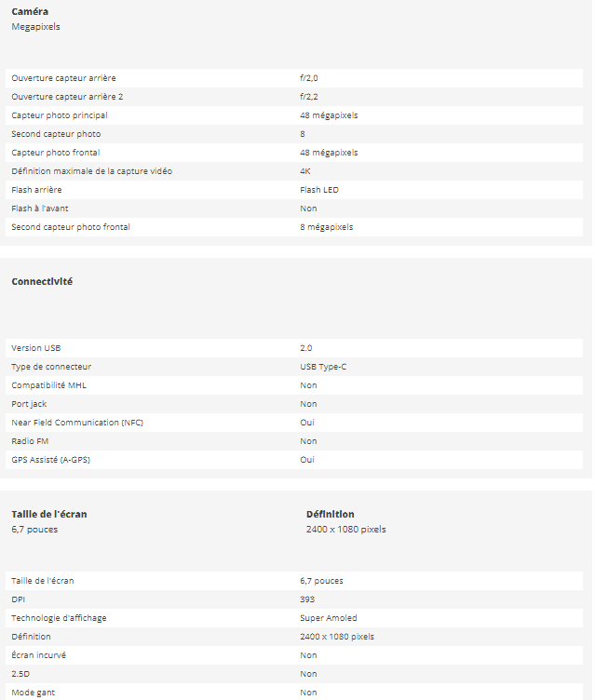Click the "Near Field Communication (NFC)" label
This screenshot has height=700, width=595.
pyautogui.click(x=77, y=423)
